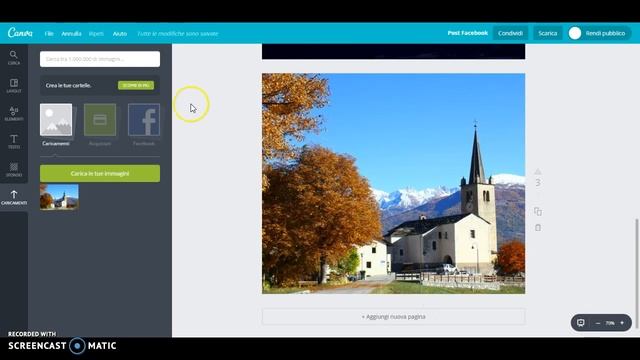Open the Caricamenti uploads sidebar panel
Image resolution: width=640 pixels, height=360 pixels.
coord(14,197)
